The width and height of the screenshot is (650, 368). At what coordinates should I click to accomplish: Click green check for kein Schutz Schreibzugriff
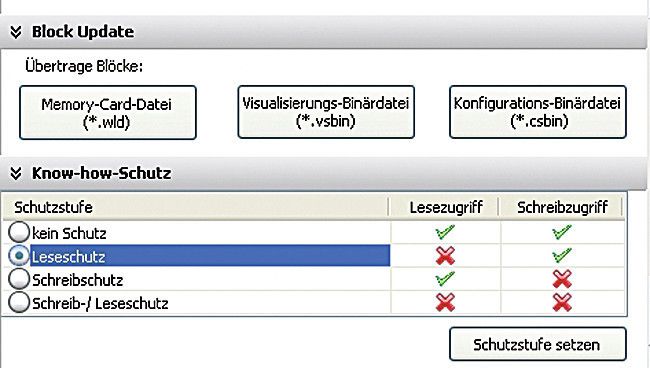[x=562, y=232]
